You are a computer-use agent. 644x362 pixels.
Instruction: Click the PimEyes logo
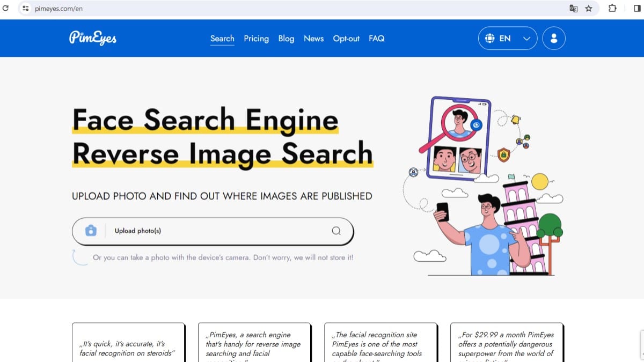[x=92, y=38]
